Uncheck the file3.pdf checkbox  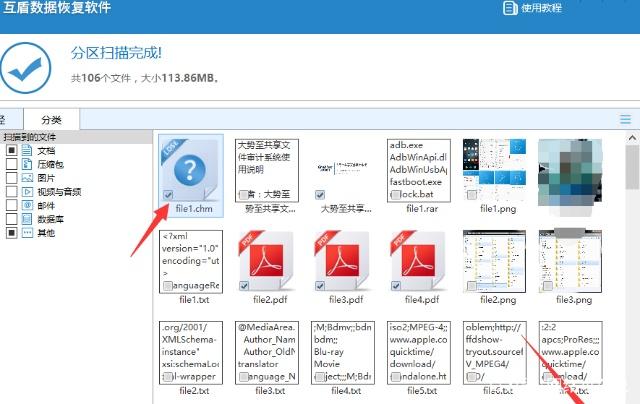[320, 286]
